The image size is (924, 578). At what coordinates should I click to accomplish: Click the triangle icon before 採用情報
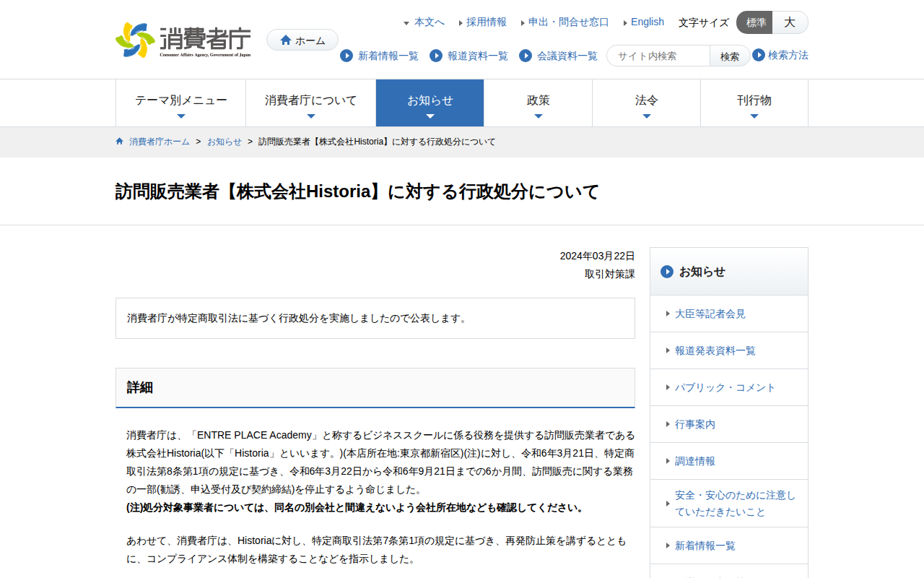(x=461, y=23)
